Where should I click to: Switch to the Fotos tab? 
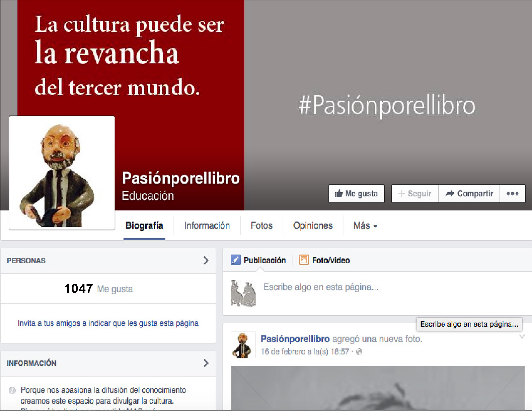coord(262,226)
